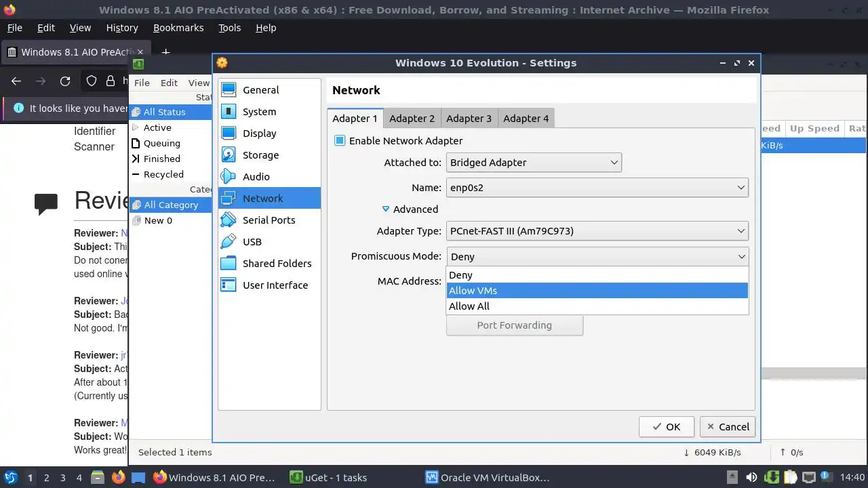
Task: Open Firefox History menu
Action: pyautogui.click(x=122, y=28)
